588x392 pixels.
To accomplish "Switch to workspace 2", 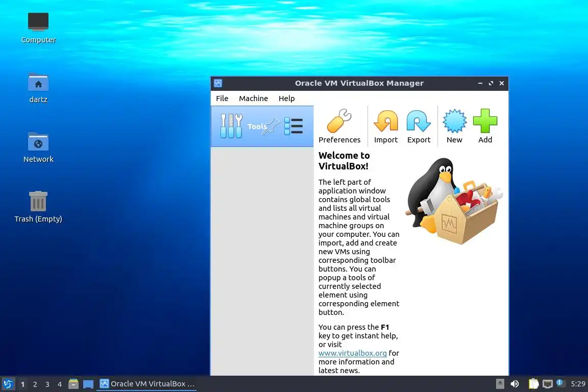I will click(35, 384).
